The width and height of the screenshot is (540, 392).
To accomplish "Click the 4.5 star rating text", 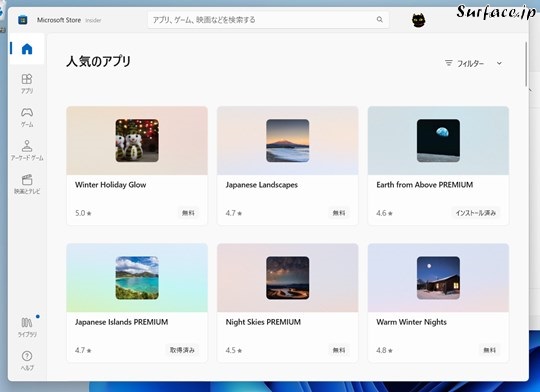I will [234, 350].
